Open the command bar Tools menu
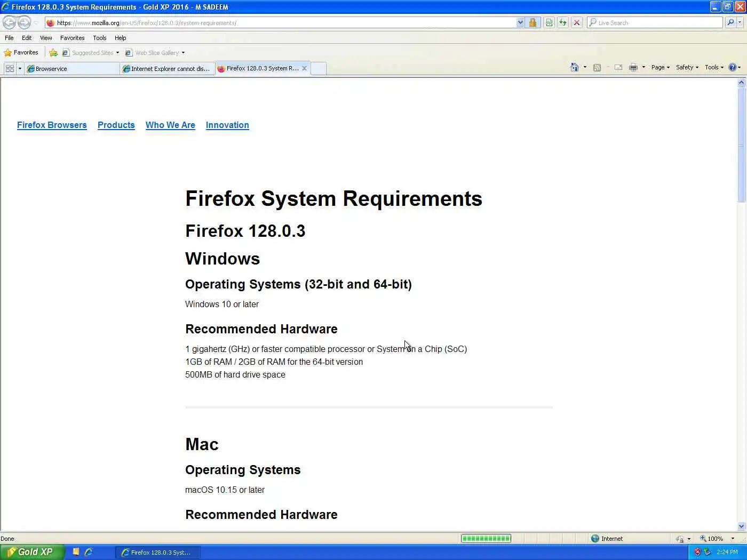 click(x=714, y=67)
